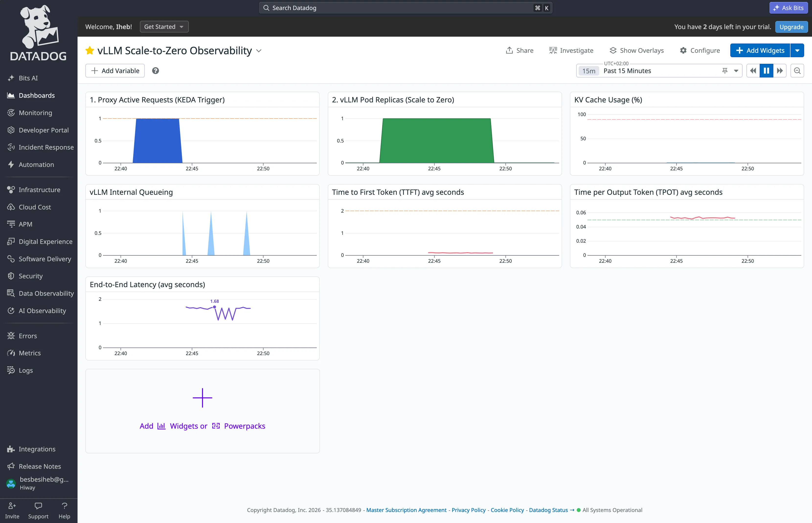Image resolution: width=812 pixels, height=523 pixels.
Task: Click Support chat icon
Action: (x=38, y=506)
